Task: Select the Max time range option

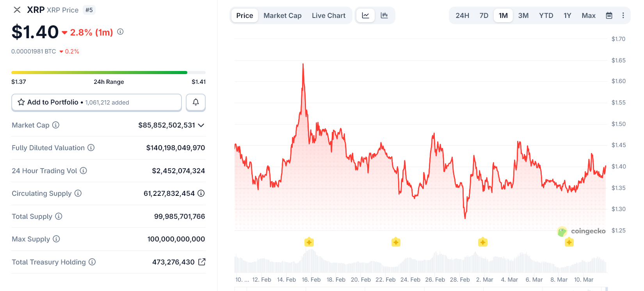Action: click(588, 16)
